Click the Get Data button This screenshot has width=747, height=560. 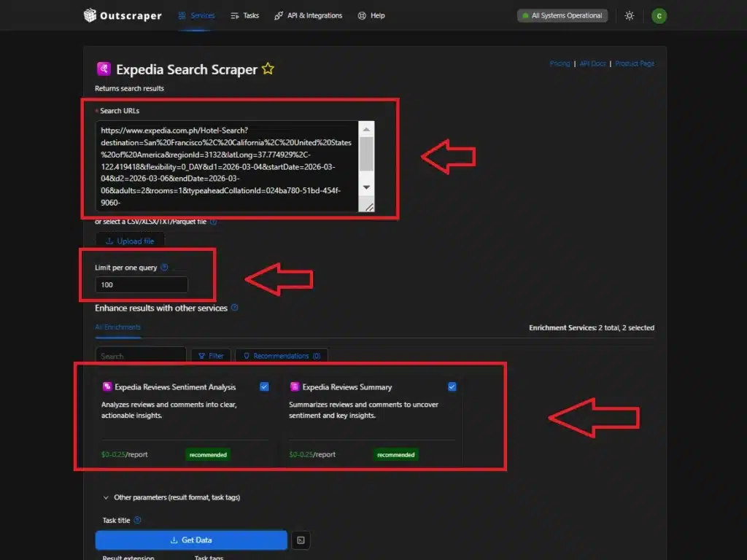coord(191,540)
